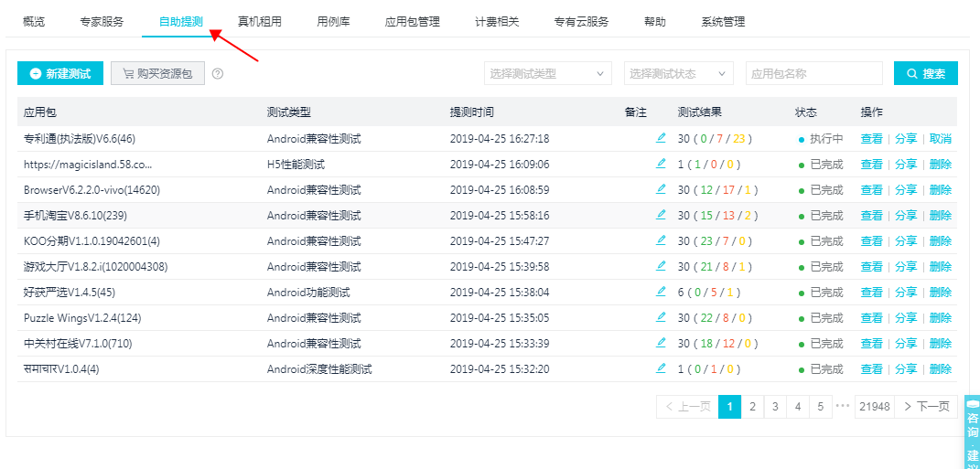Click the pencil icon for KOO分期 row

tap(661, 241)
